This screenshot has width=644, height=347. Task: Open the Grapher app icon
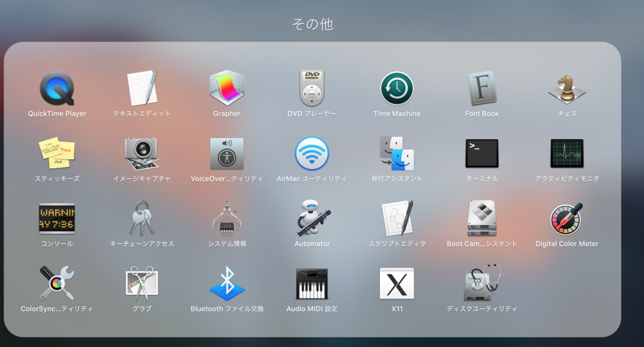click(x=226, y=88)
